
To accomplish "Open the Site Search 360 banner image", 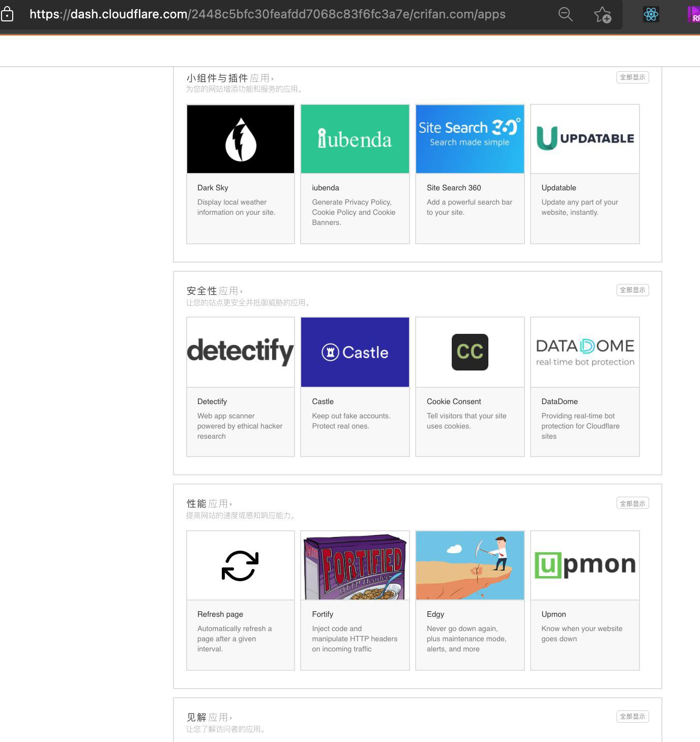I will point(470,139).
